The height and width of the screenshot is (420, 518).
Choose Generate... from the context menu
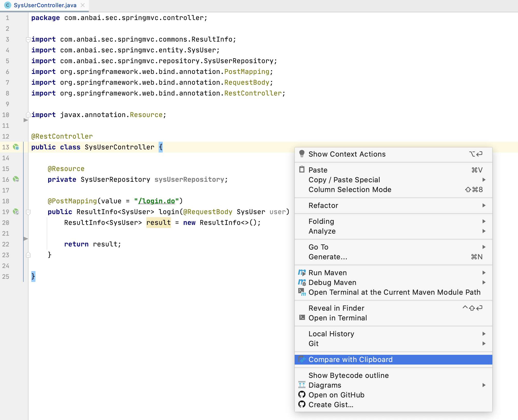tap(328, 257)
